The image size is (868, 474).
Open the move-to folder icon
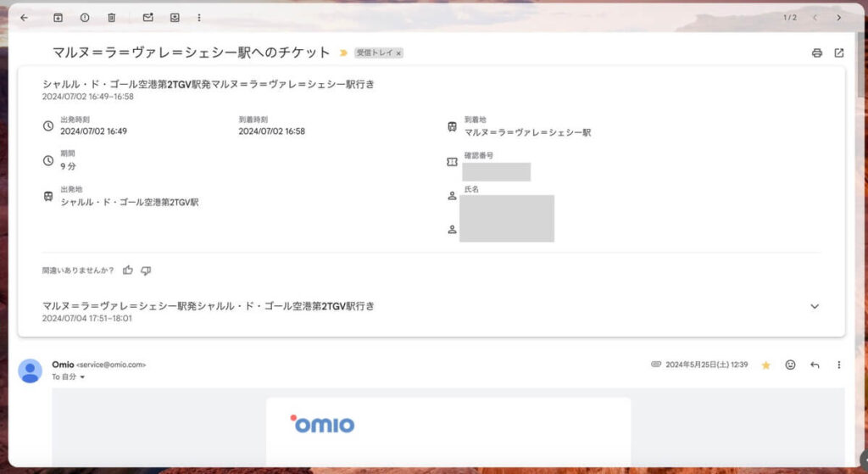175,17
